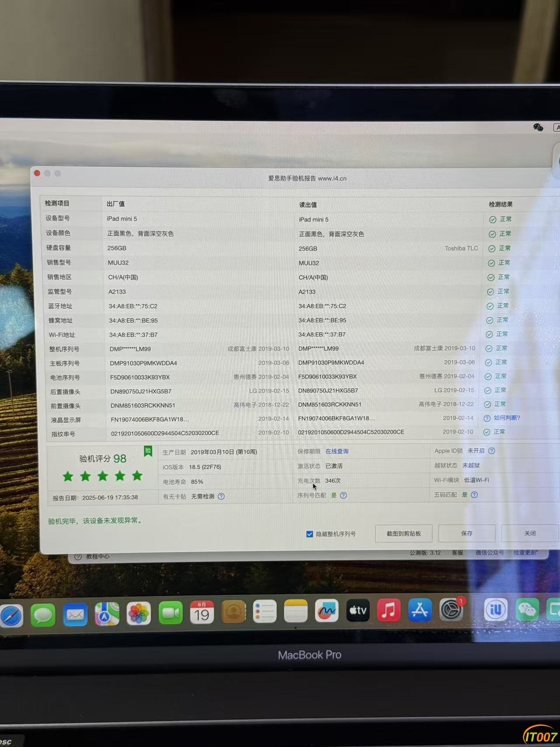
Task: Click the 保存 button
Action: pos(467,533)
